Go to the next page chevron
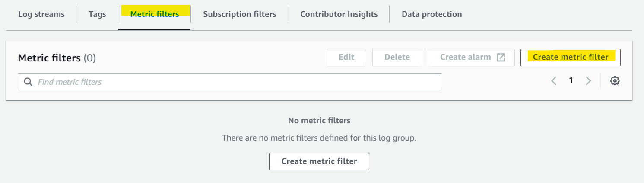Viewport: 644px width, 183px height. pyautogui.click(x=588, y=81)
